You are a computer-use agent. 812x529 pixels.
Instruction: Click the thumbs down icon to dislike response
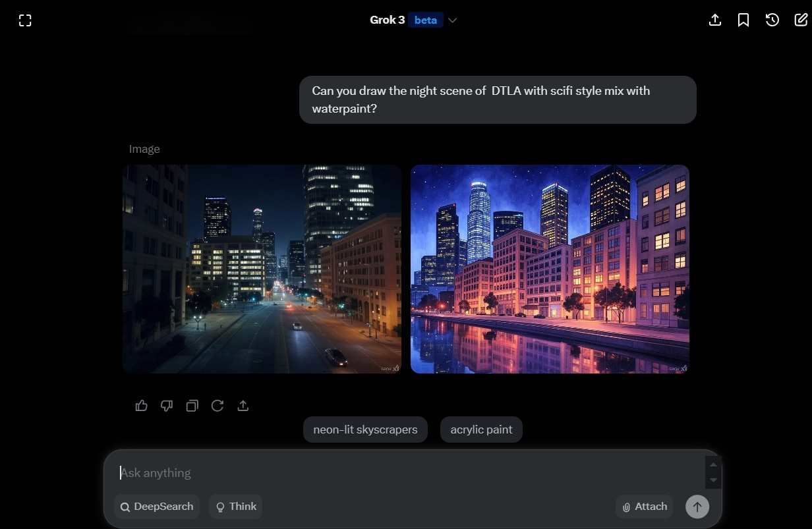[x=167, y=406]
